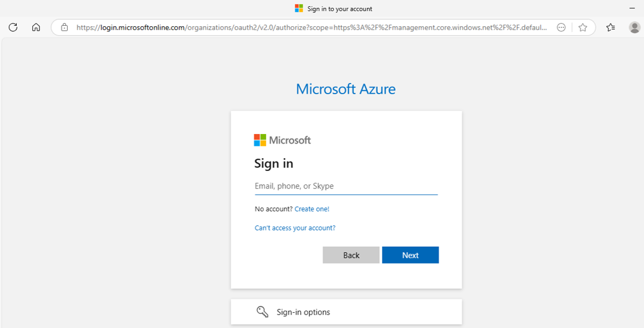Open 'Can't access your account?' link

(x=295, y=228)
